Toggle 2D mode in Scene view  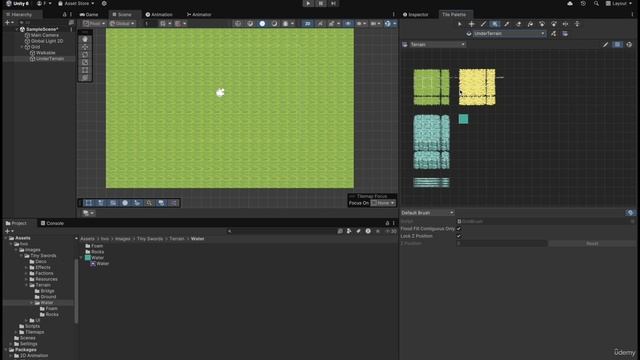point(308,24)
